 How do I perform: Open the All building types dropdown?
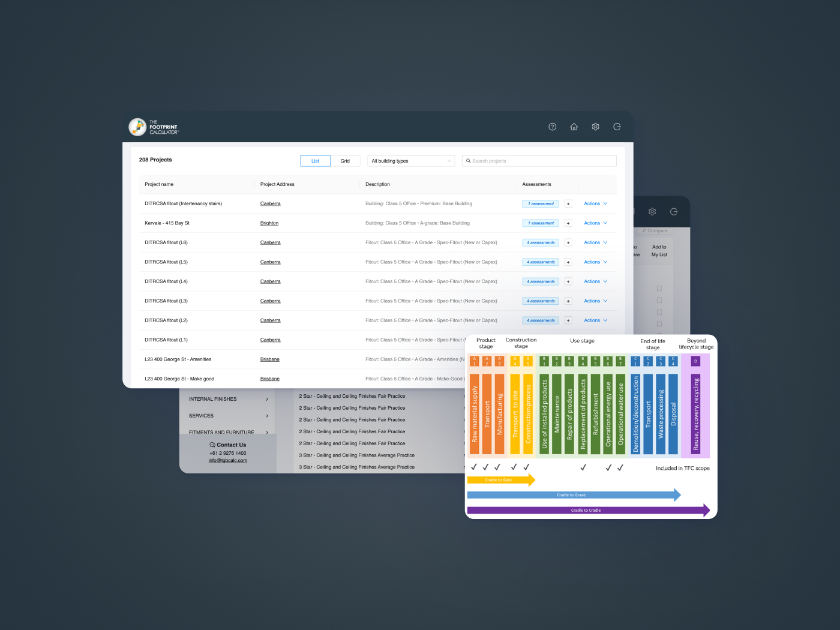tap(410, 161)
